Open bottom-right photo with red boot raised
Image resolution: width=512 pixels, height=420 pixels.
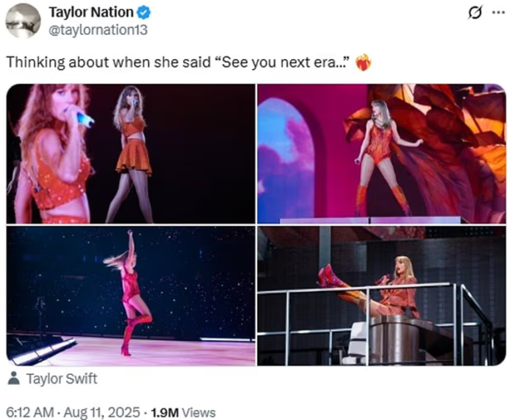tap(382, 296)
